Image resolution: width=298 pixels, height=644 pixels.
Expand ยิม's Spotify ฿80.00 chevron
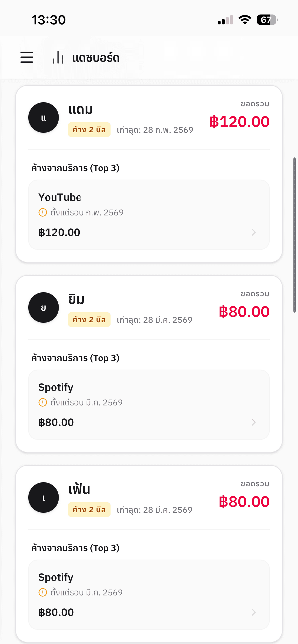tap(253, 422)
